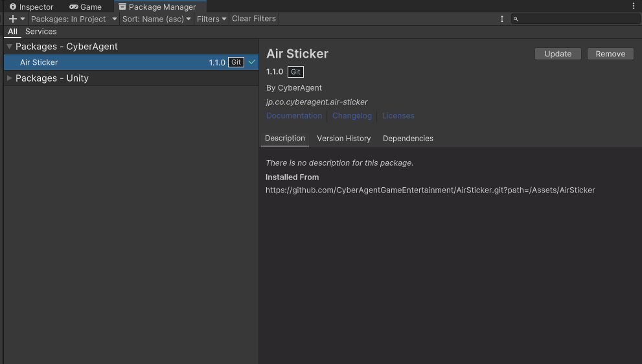Open the Licenses link

[x=398, y=116]
